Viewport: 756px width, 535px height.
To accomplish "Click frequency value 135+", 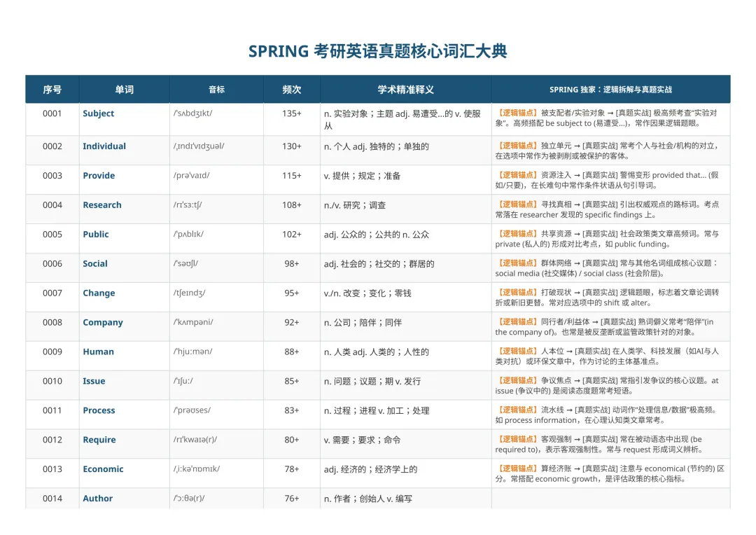I will pyautogui.click(x=292, y=113).
